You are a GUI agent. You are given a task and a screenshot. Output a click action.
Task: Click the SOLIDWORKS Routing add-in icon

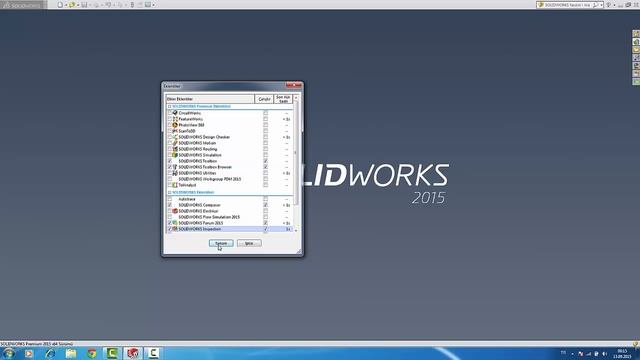pos(175,149)
